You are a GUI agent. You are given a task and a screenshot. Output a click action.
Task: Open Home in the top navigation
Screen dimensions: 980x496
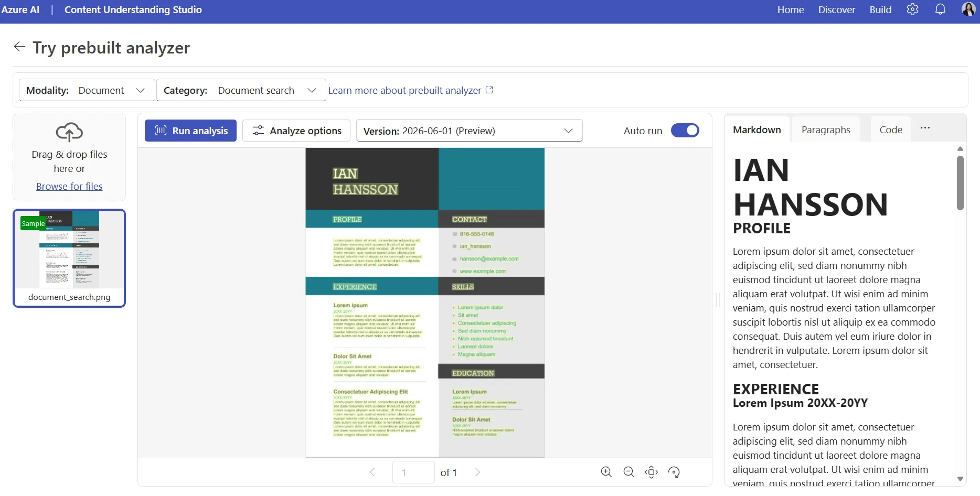(791, 9)
